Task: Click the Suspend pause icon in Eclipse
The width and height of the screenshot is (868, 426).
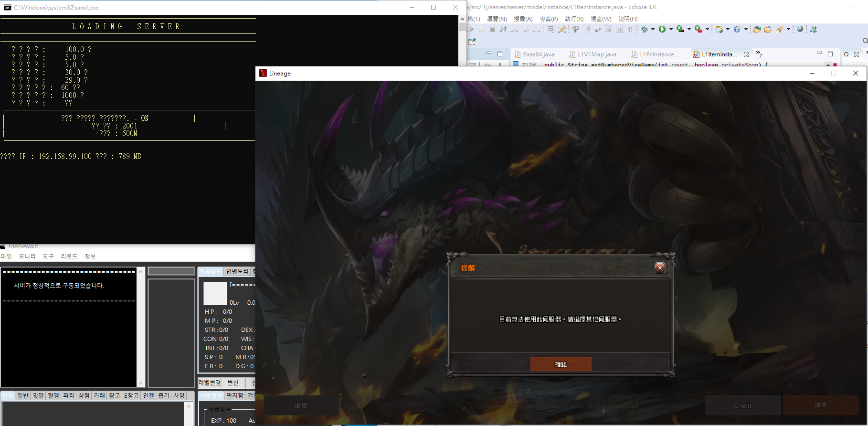Action: tap(482, 29)
